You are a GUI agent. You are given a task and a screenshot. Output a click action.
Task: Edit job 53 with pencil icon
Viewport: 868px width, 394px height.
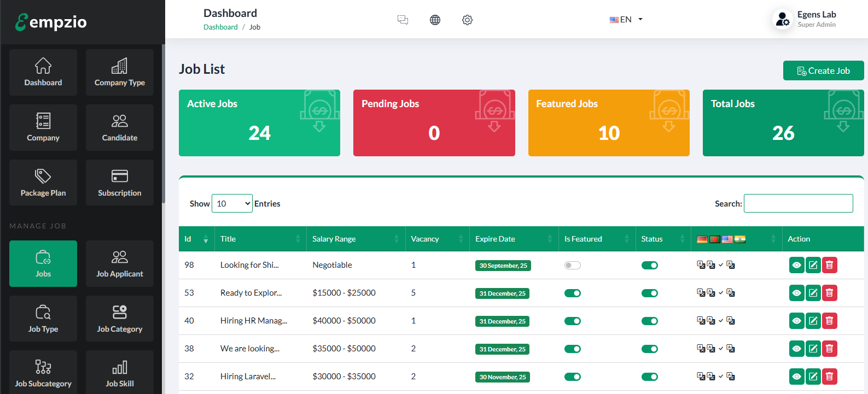tap(813, 293)
